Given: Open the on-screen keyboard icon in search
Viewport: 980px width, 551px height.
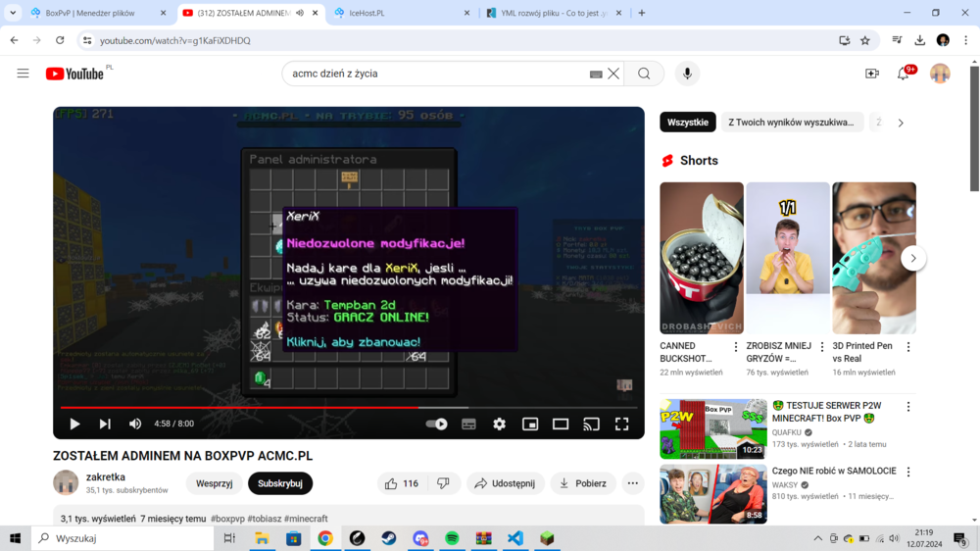Looking at the screenshot, I should point(596,74).
